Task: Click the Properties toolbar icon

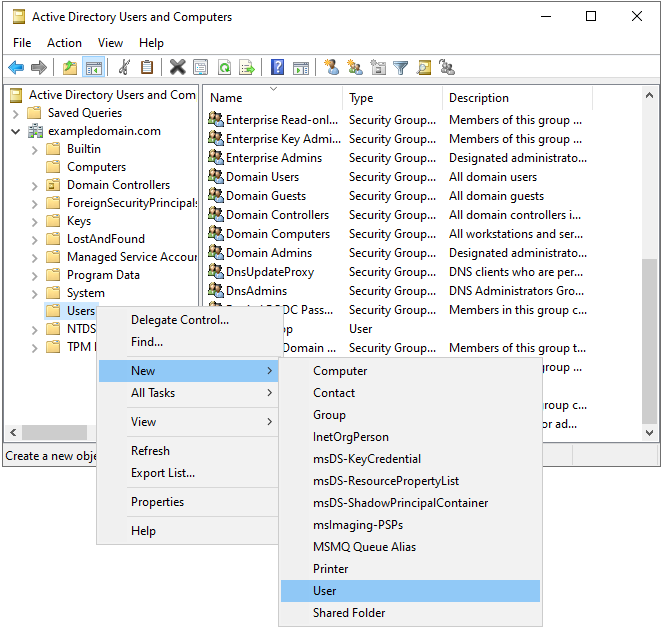Action: click(201, 68)
